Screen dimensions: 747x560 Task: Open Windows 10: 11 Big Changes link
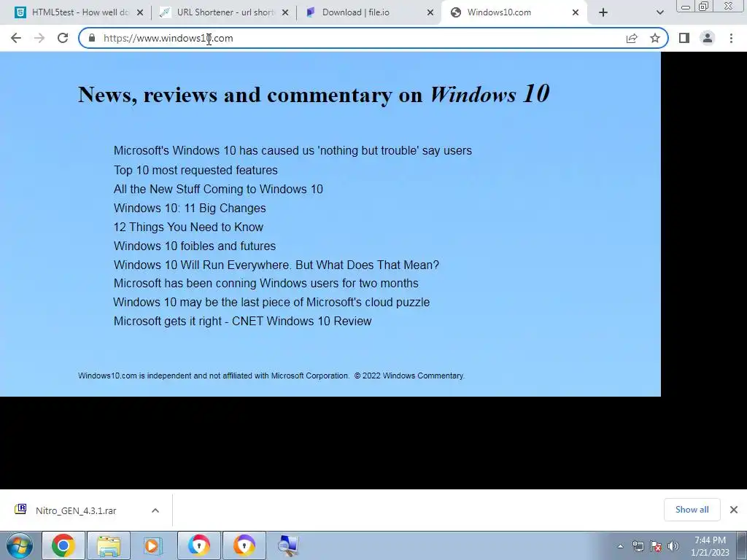(190, 208)
